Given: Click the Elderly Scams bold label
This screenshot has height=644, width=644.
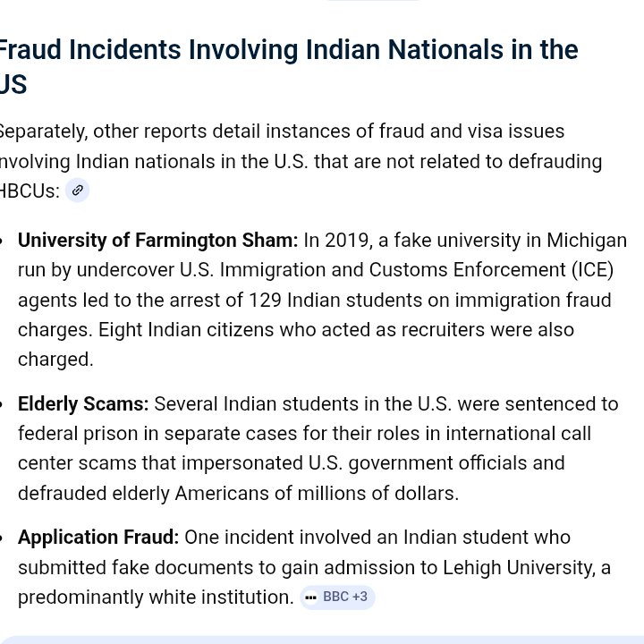Looking at the screenshot, I should coord(83,403).
